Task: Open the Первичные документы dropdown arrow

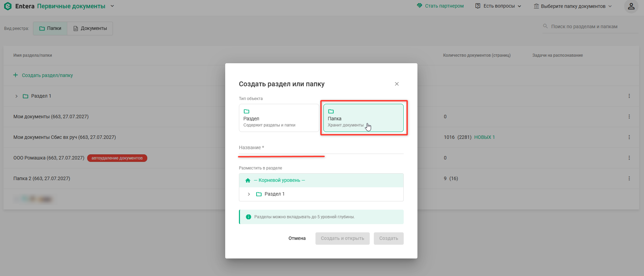Action: 112,6
